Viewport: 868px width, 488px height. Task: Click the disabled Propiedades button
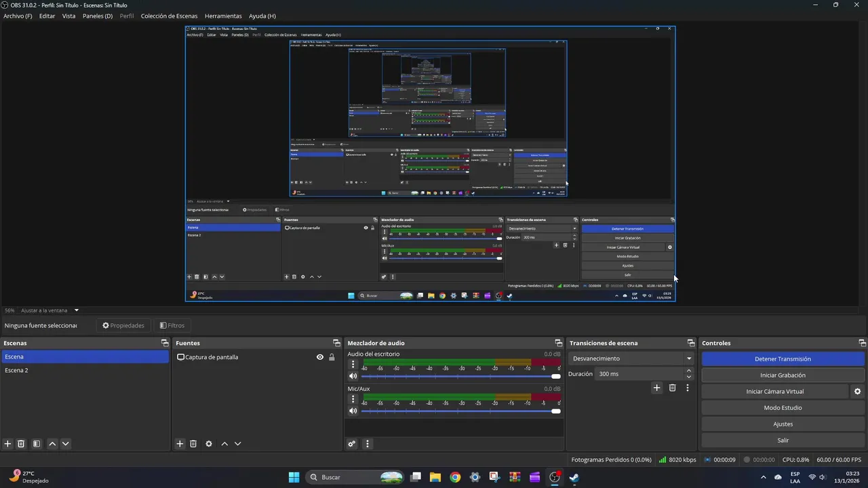tap(123, 325)
